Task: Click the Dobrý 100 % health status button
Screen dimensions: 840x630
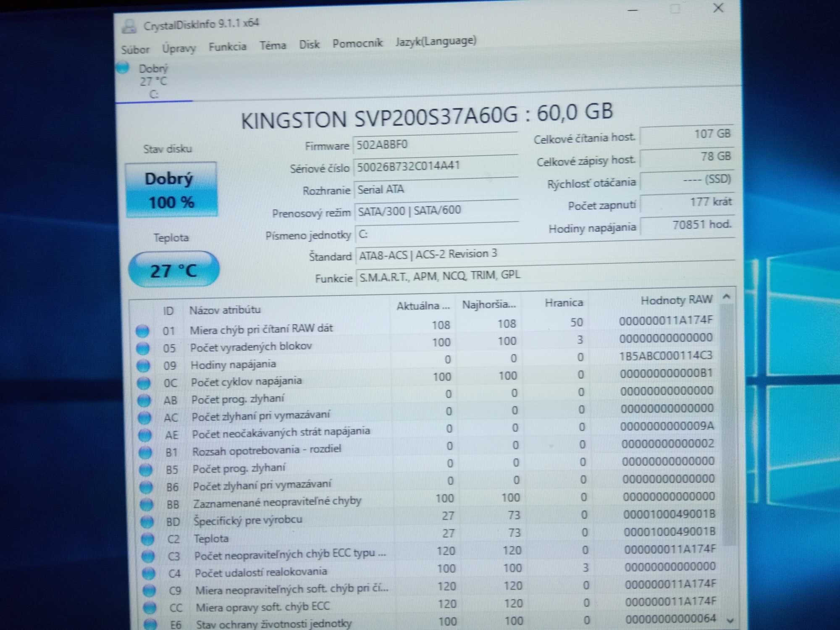Action: [171, 190]
